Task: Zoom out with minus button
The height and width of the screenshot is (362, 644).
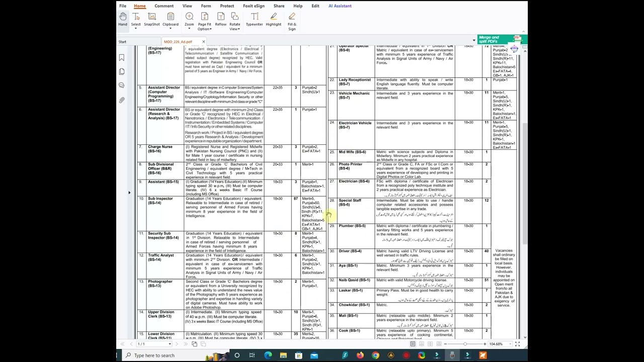Action: pyautogui.click(x=445, y=344)
